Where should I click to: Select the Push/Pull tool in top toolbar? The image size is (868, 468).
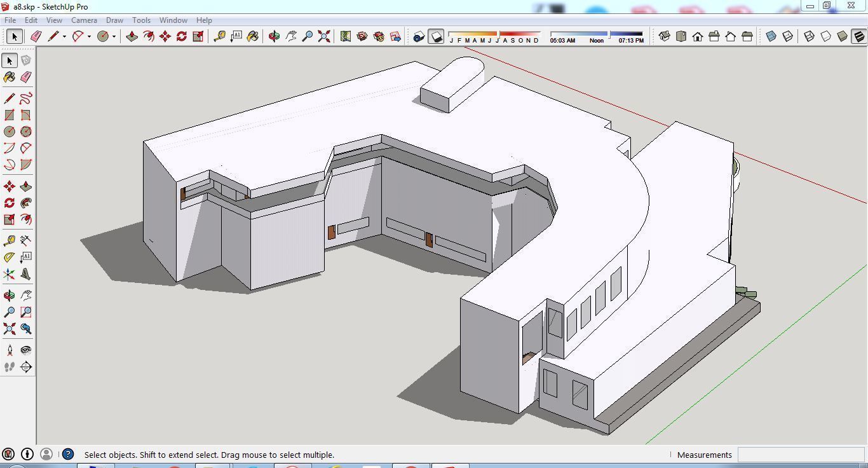pos(132,36)
